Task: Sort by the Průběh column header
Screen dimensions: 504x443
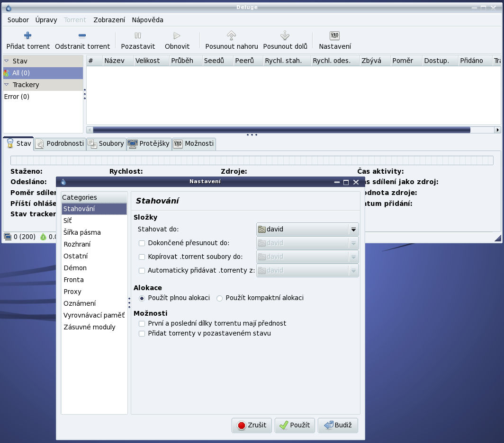Action: (186, 61)
